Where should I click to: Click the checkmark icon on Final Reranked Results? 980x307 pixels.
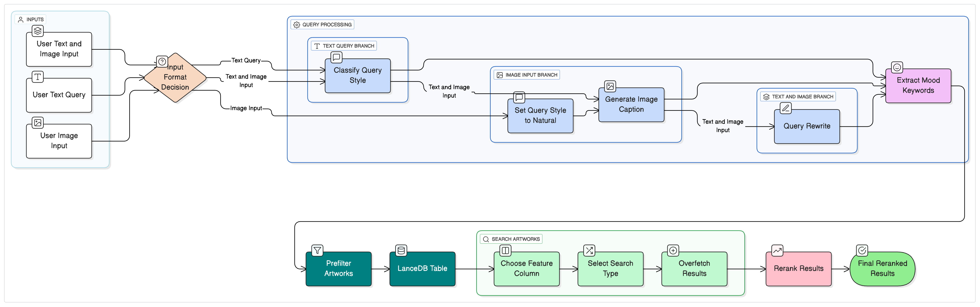(x=862, y=250)
